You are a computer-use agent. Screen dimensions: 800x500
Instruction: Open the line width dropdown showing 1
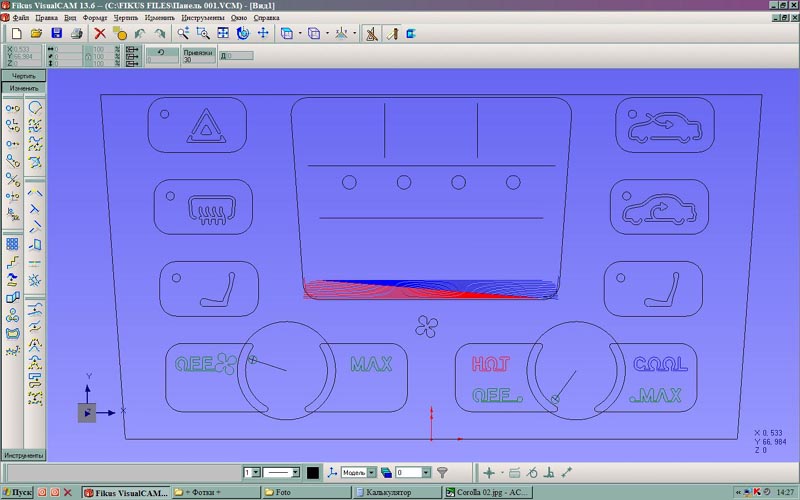coord(257,472)
